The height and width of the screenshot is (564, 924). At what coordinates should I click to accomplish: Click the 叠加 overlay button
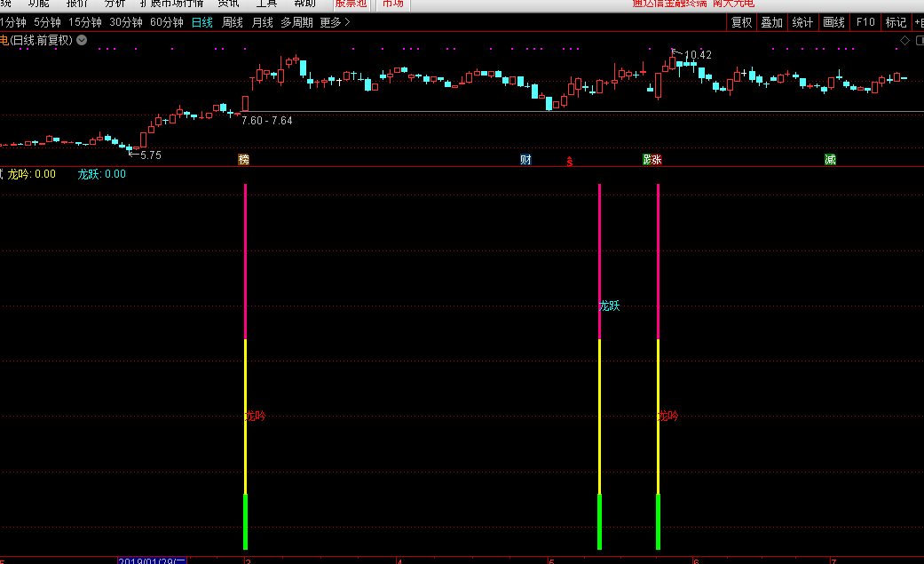pos(772,22)
